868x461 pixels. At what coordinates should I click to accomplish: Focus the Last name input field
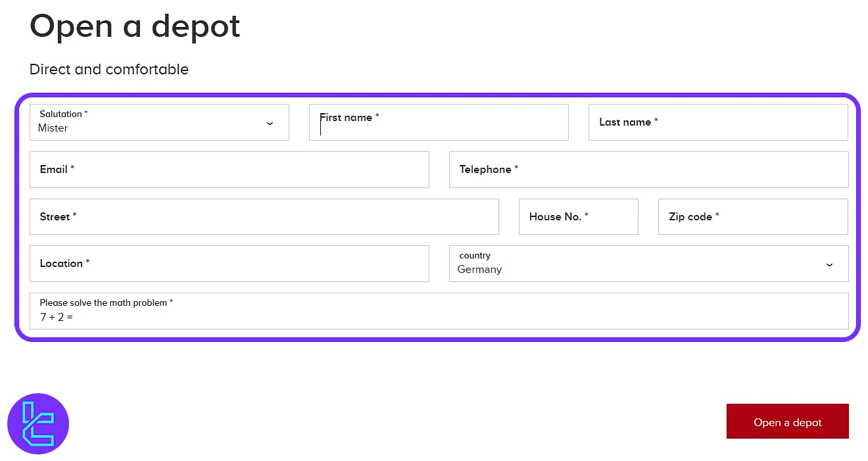click(x=718, y=122)
